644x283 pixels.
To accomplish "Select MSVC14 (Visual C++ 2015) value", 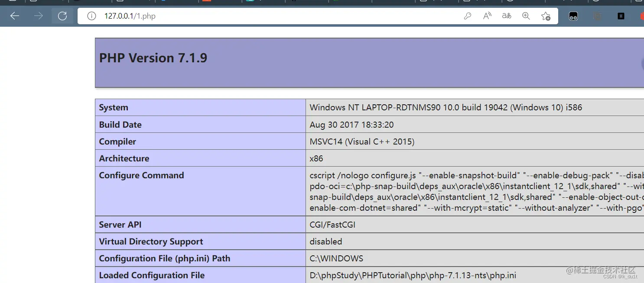I will pyautogui.click(x=362, y=141).
